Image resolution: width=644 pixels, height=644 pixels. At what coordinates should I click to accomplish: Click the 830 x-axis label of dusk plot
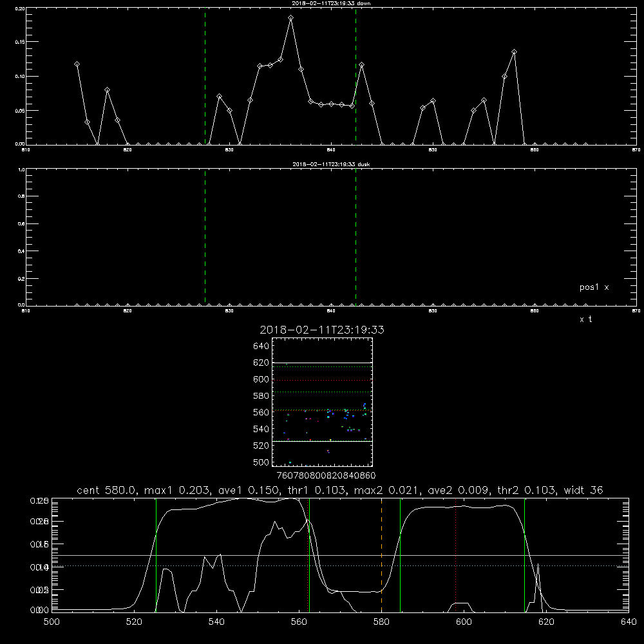(229, 311)
